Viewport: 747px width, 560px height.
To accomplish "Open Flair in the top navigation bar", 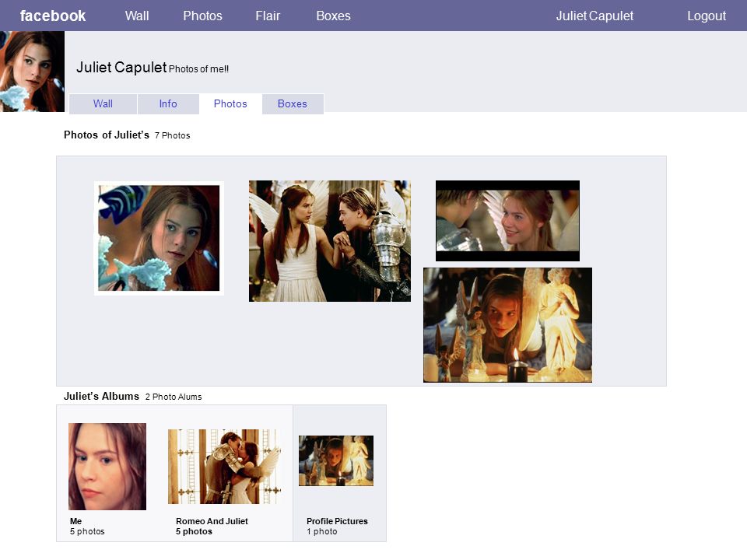I will pos(268,16).
